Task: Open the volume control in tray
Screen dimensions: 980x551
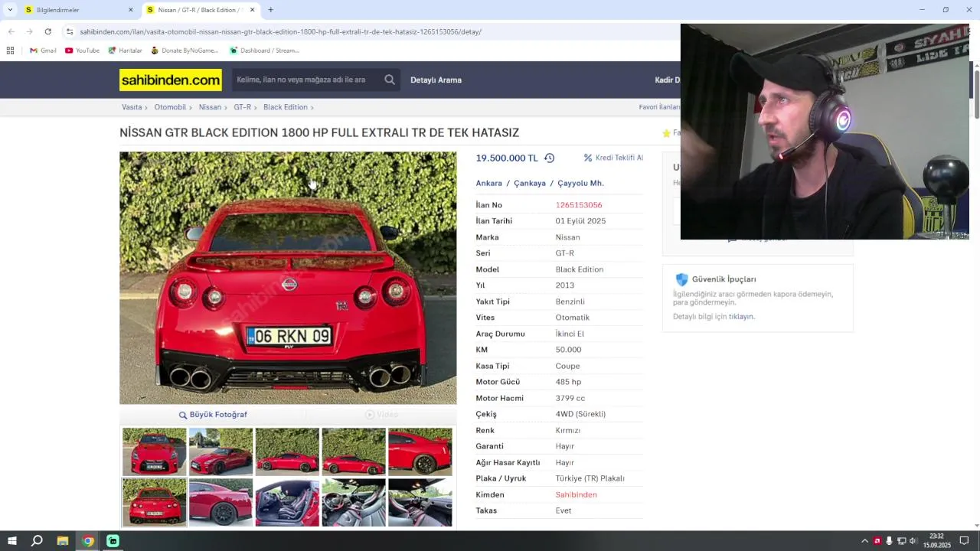Action: click(x=913, y=541)
